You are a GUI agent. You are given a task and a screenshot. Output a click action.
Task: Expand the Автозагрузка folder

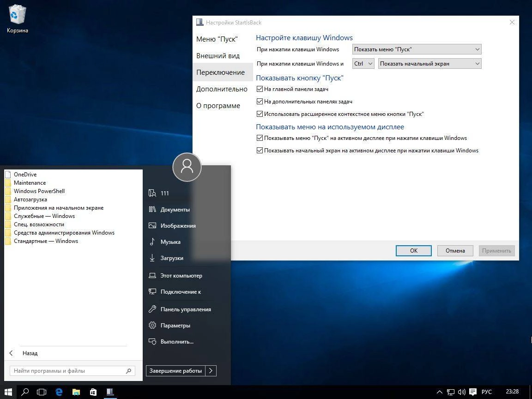(x=30, y=199)
